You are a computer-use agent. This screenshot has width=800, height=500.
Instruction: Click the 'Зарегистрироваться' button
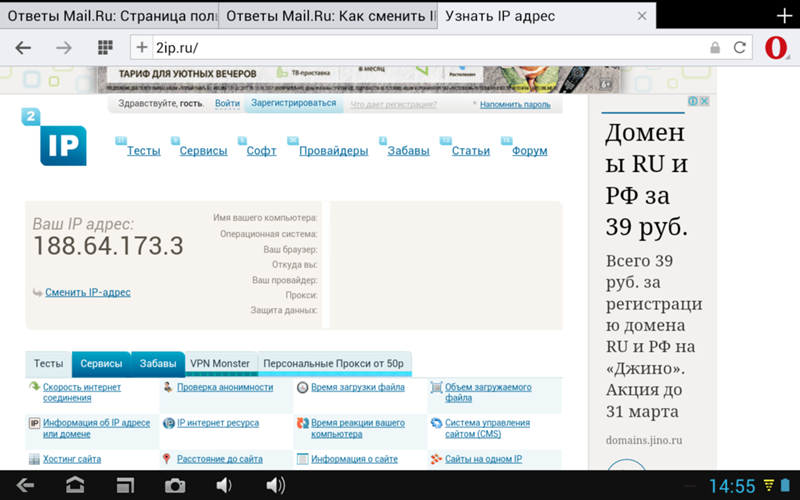(x=293, y=103)
